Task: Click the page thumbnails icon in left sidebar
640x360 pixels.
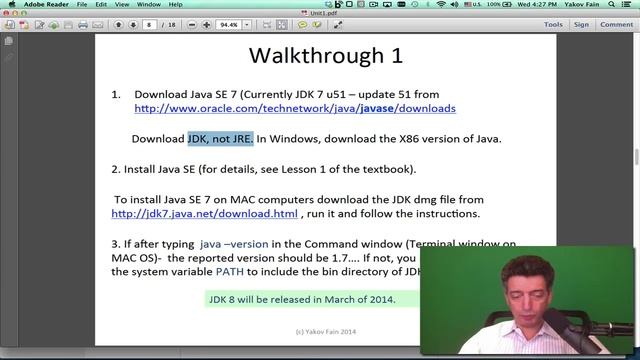Action: click(x=9, y=41)
